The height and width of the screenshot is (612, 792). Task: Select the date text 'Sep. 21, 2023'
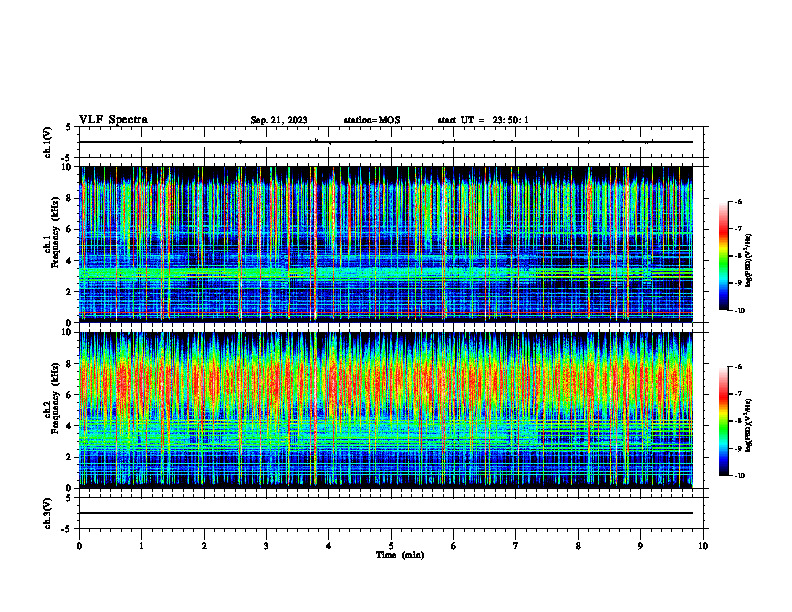pos(279,120)
